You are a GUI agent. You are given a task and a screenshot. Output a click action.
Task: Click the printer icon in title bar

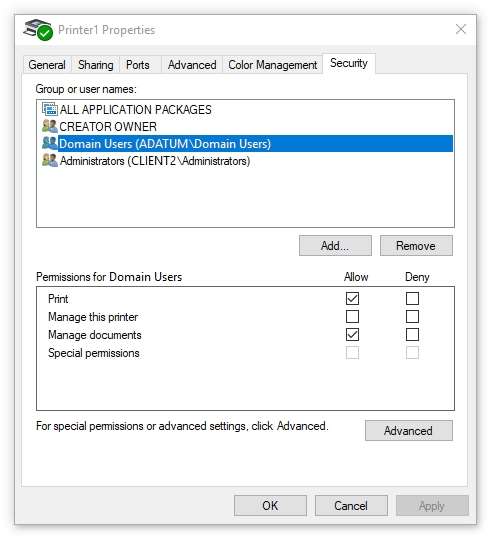click(38, 30)
